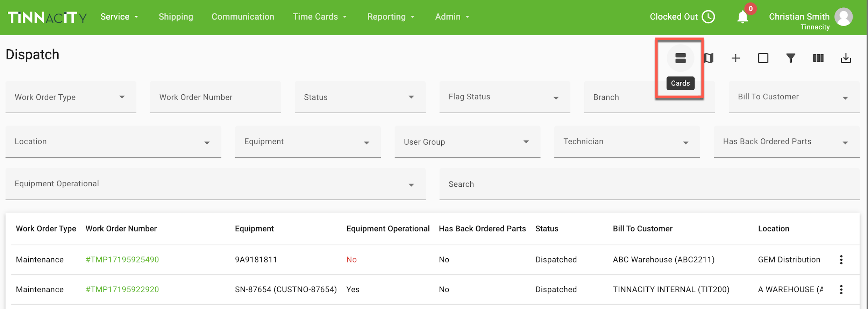Sort by Work Order Number column header
Screen dimensions: 868x309
(x=121, y=229)
